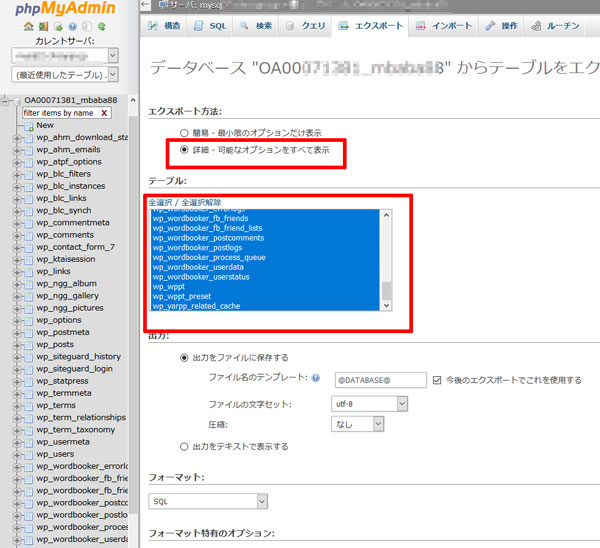Image resolution: width=600 pixels, height=548 pixels.
Task: Open the wp_posts table link
Action: [55, 344]
